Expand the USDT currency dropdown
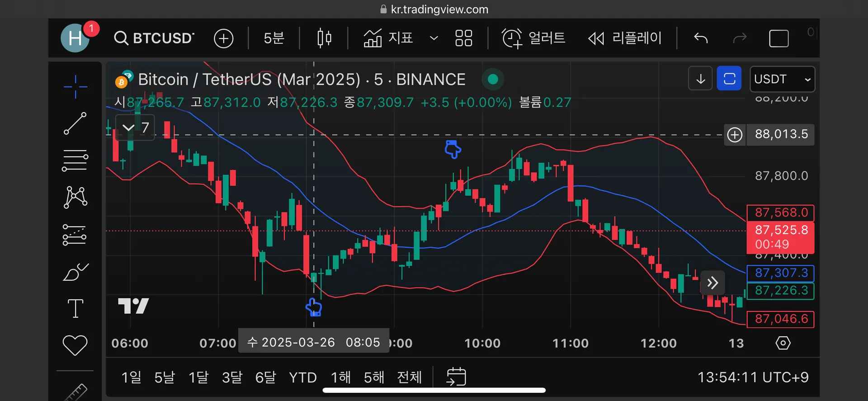868x401 pixels. click(782, 79)
